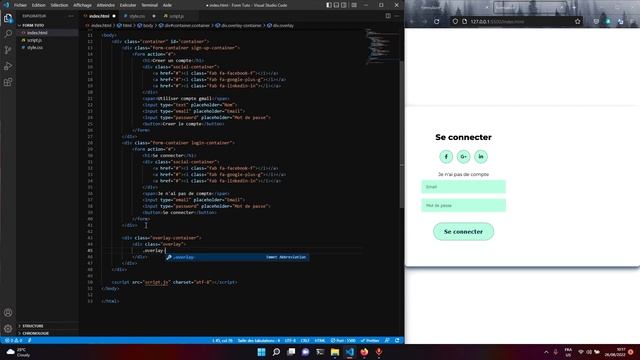The width and height of the screenshot is (640, 360).
Task: Open style.css in file explorer
Action: pos(35,47)
